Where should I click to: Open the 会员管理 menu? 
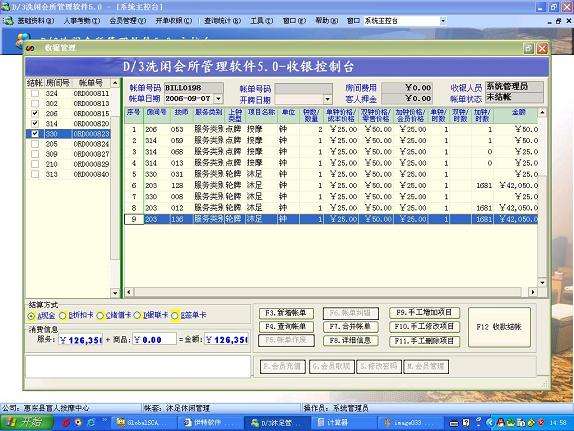click(127, 21)
